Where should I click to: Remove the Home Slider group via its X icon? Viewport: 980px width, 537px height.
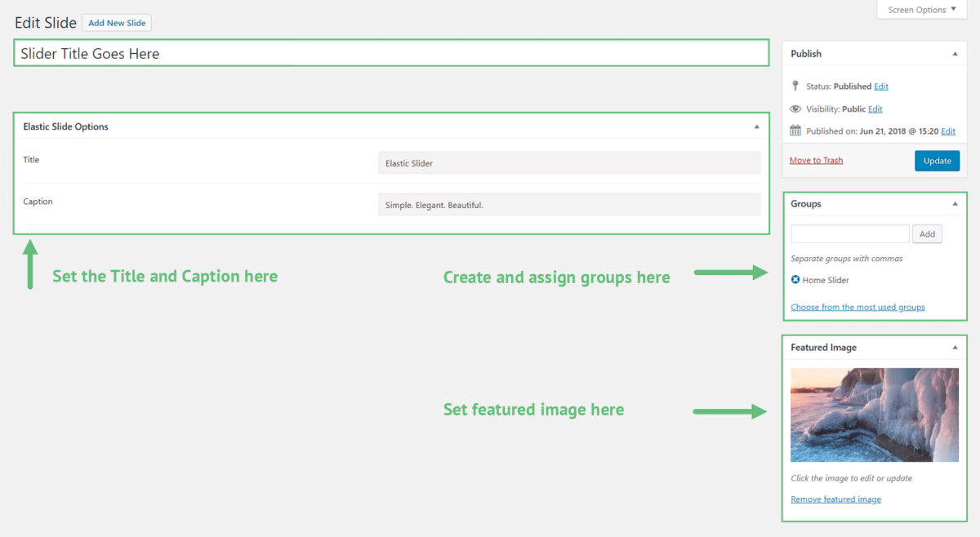(x=795, y=279)
